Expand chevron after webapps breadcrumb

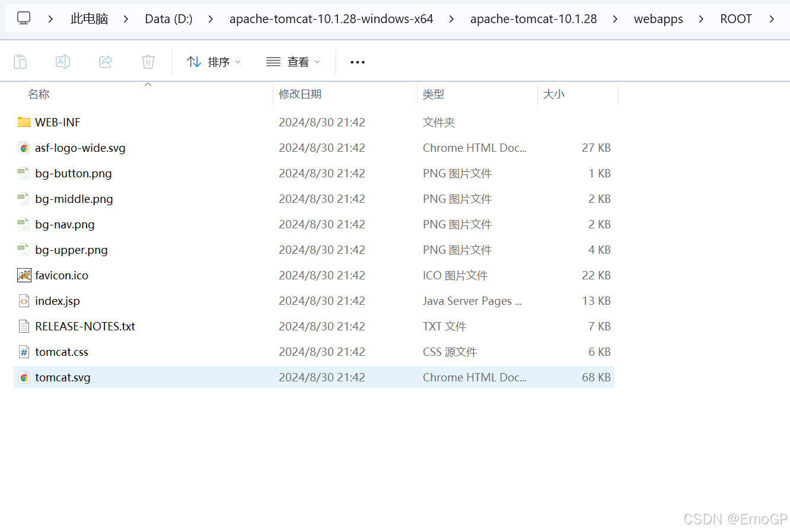tap(701, 19)
